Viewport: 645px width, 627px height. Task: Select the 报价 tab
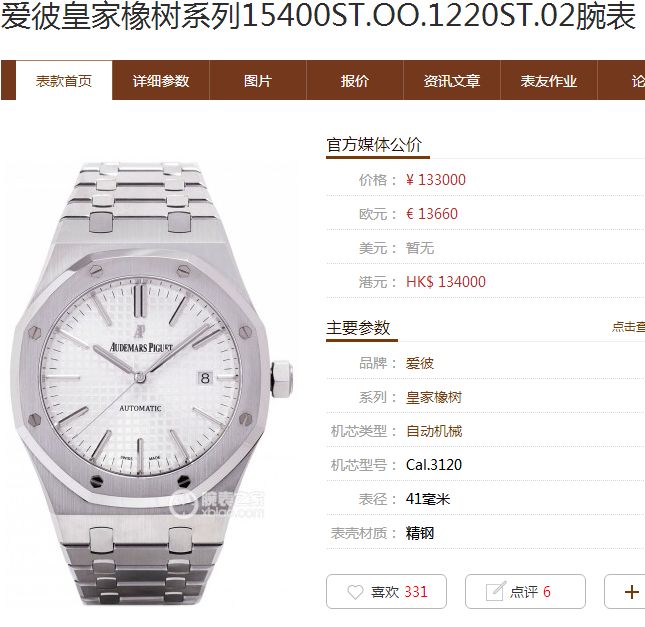[x=355, y=81]
